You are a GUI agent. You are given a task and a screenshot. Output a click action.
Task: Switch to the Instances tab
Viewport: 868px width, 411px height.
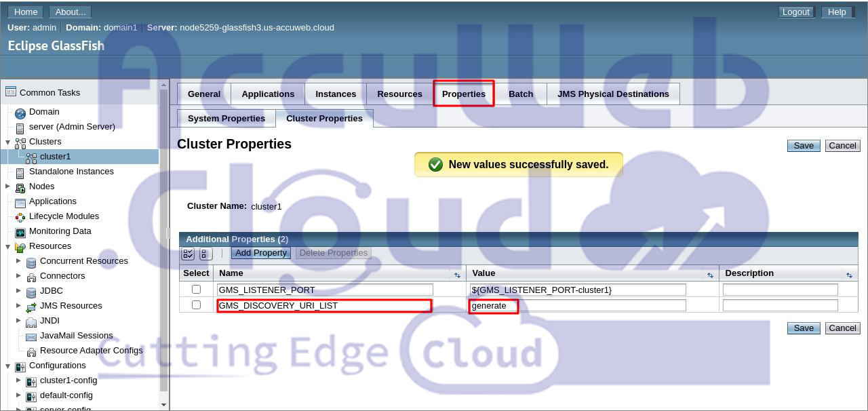click(336, 94)
